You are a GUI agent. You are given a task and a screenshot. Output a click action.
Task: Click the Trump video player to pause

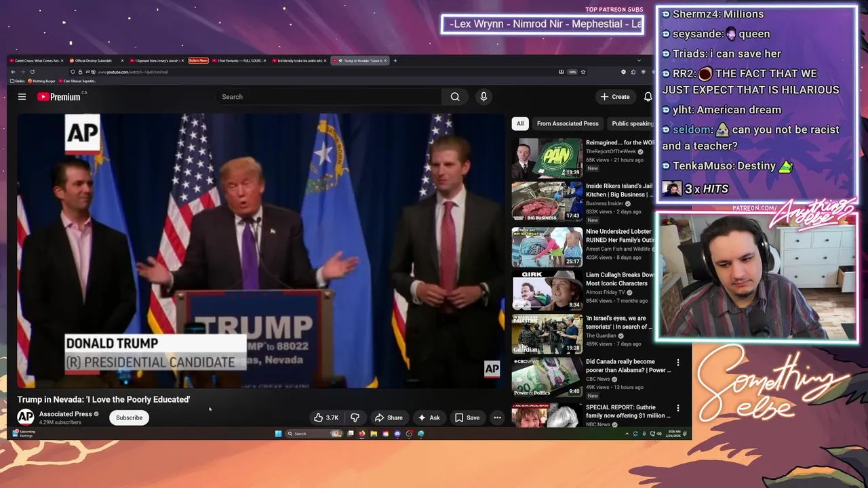pyautogui.click(x=261, y=251)
